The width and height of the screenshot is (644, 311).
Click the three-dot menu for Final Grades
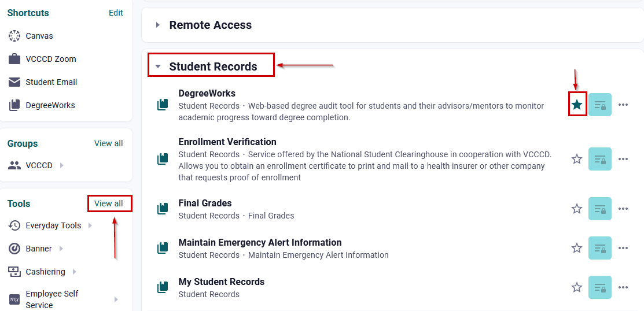[x=623, y=209]
